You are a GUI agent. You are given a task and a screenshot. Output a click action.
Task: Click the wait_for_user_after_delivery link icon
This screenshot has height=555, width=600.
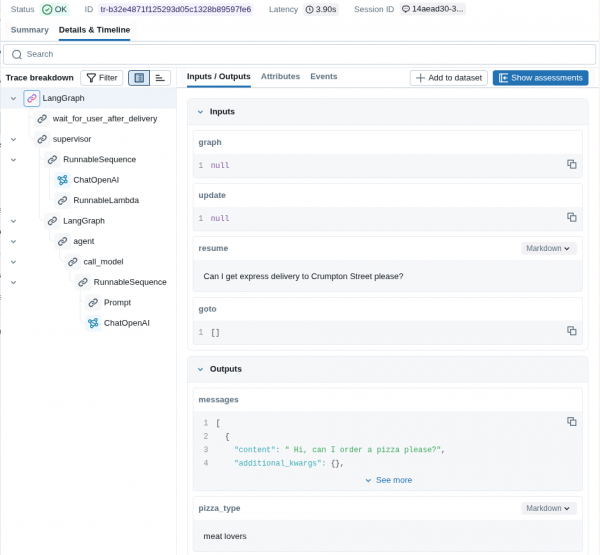(42, 119)
